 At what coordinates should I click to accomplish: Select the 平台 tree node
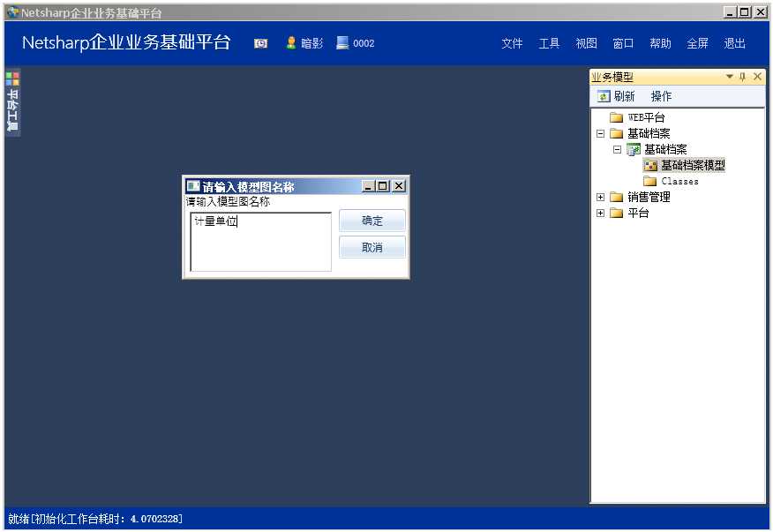point(638,213)
